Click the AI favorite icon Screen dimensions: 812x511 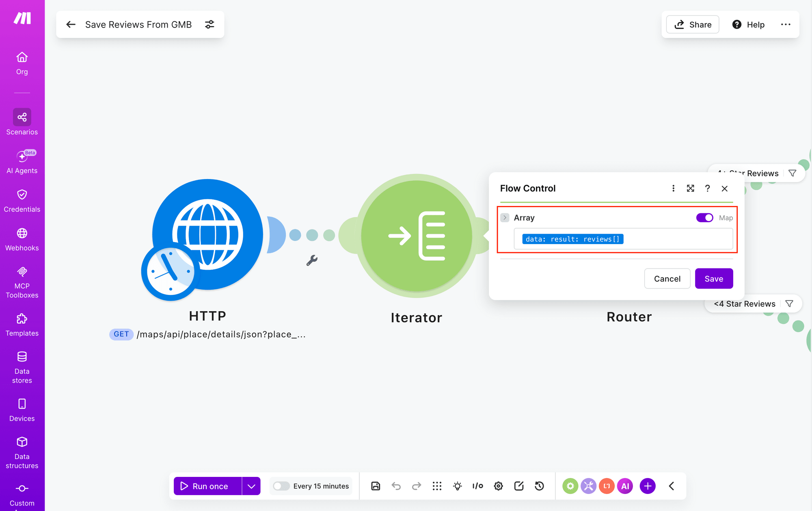click(x=625, y=486)
